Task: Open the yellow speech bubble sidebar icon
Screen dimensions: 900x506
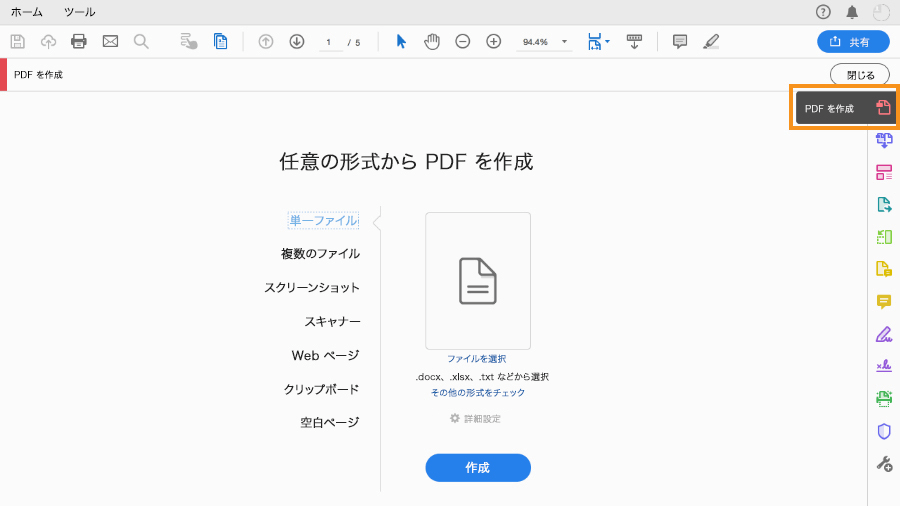Action: pos(884,301)
